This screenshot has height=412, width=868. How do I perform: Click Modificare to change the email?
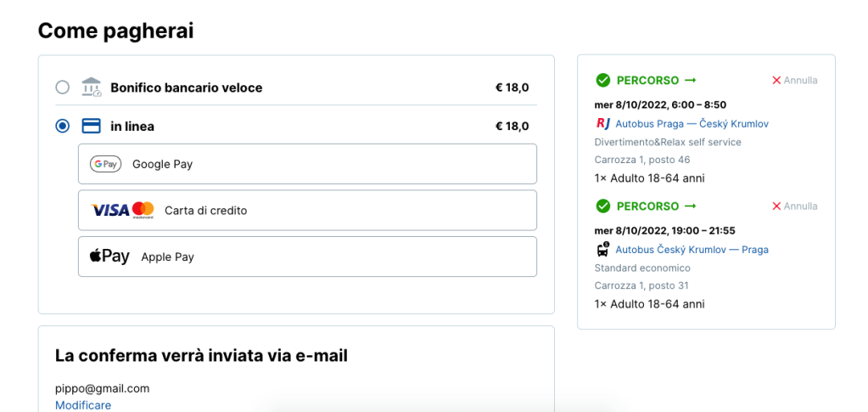tap(83, 405)
